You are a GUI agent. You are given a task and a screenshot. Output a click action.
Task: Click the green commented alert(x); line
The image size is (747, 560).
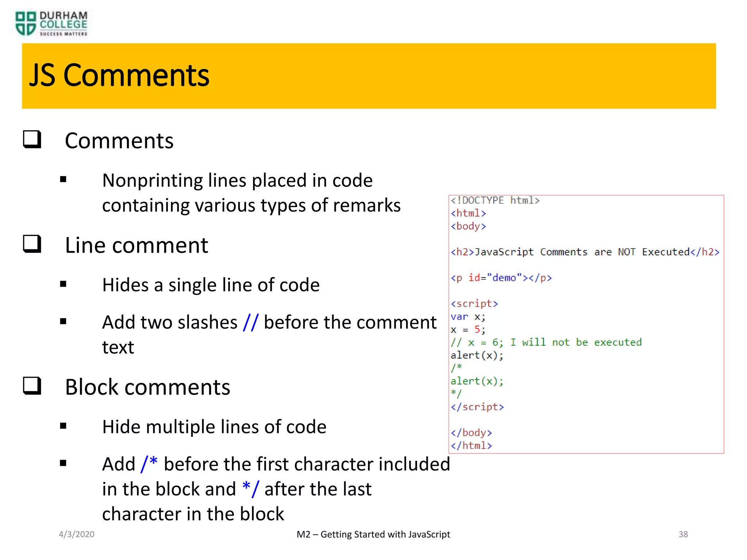477,381
